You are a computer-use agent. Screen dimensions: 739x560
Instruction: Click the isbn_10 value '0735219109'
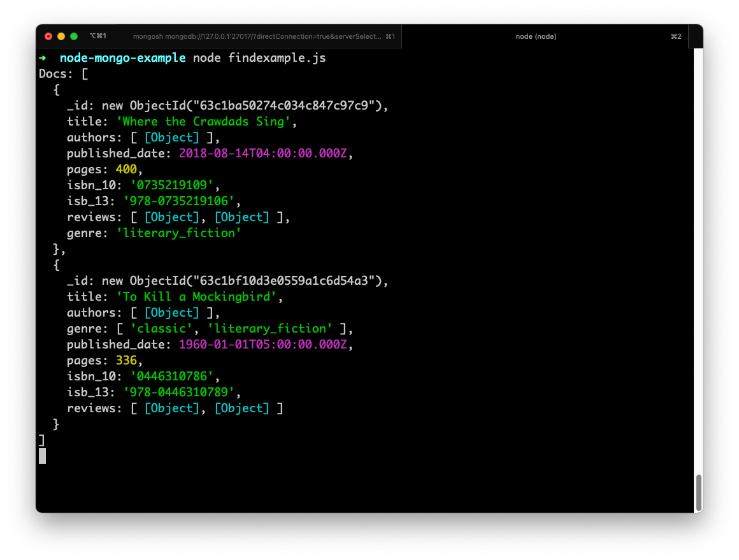(x=171, y=185)
